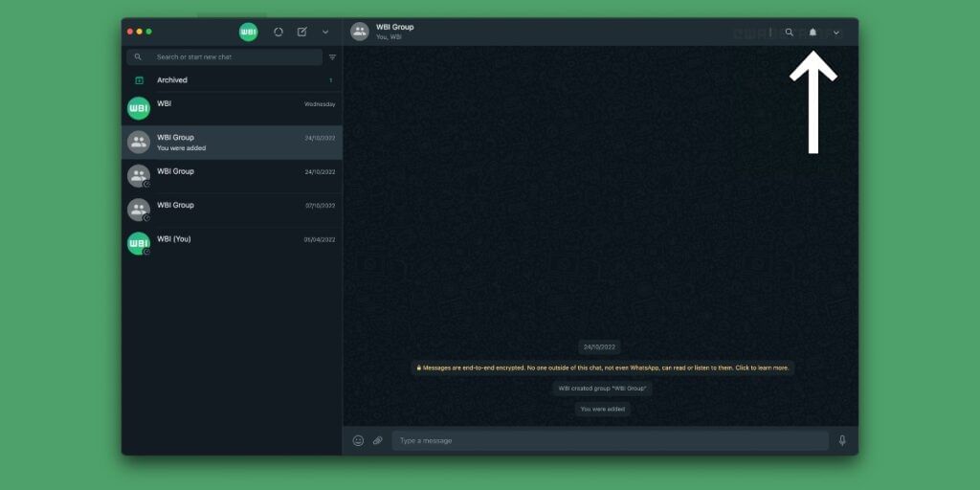The height and width of the screenshot is (490, 980).
Task: Start a new chat with the compose icon
Action: click(301, 32)
